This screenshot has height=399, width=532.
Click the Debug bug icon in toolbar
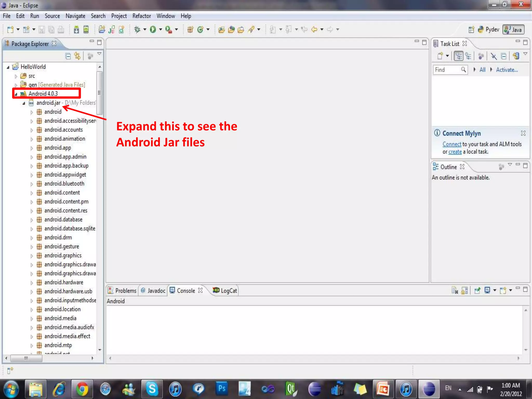coord(137,29)
